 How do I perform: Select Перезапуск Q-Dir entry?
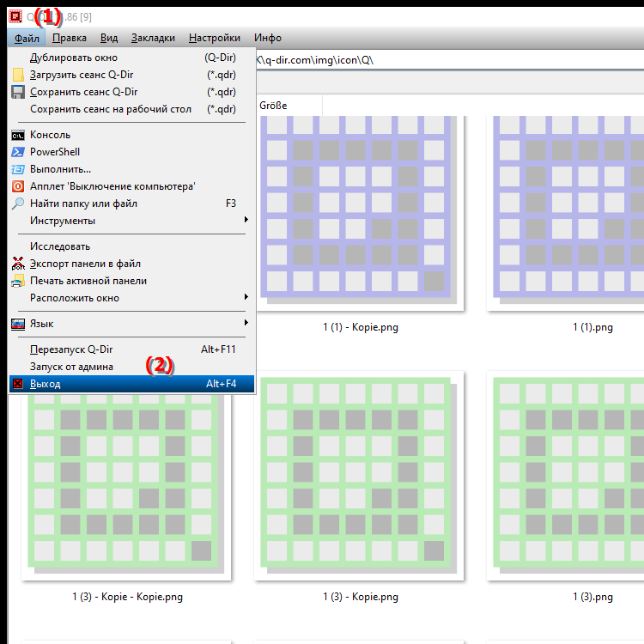[x=131, y=349]
